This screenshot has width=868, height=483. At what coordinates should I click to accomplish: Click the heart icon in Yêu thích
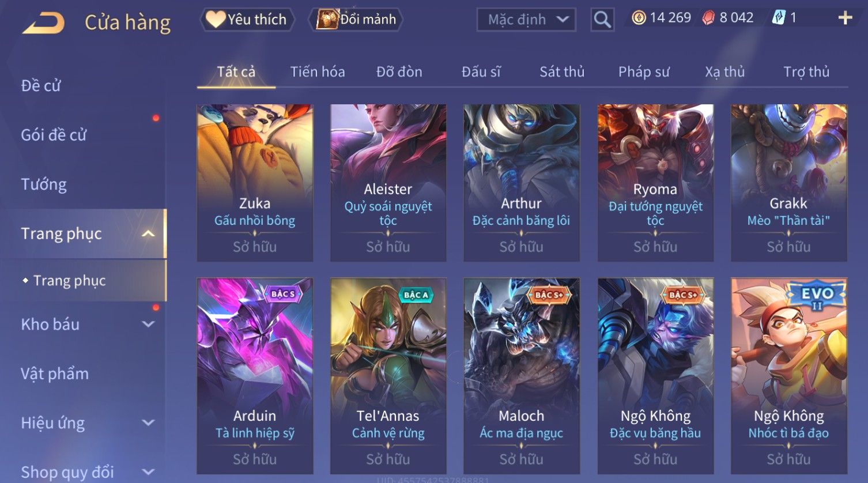click(x=216, y=20)
